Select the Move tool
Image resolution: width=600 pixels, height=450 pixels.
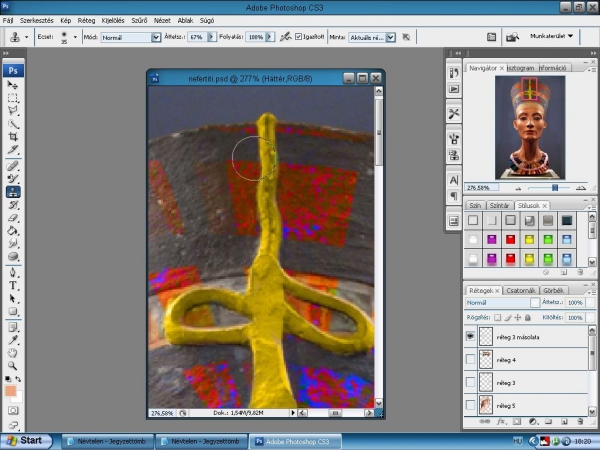tap(13, 85)
